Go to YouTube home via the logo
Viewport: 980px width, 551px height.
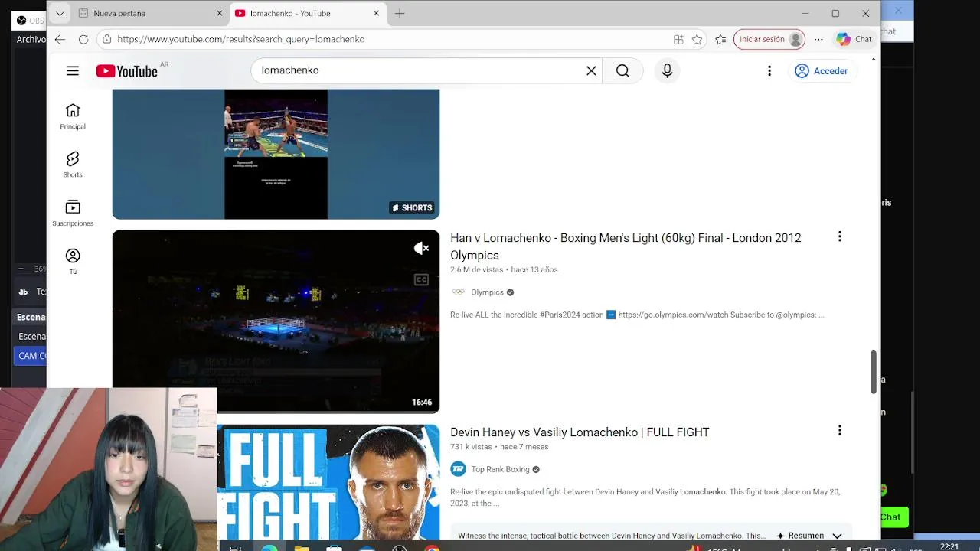(126, 71)
